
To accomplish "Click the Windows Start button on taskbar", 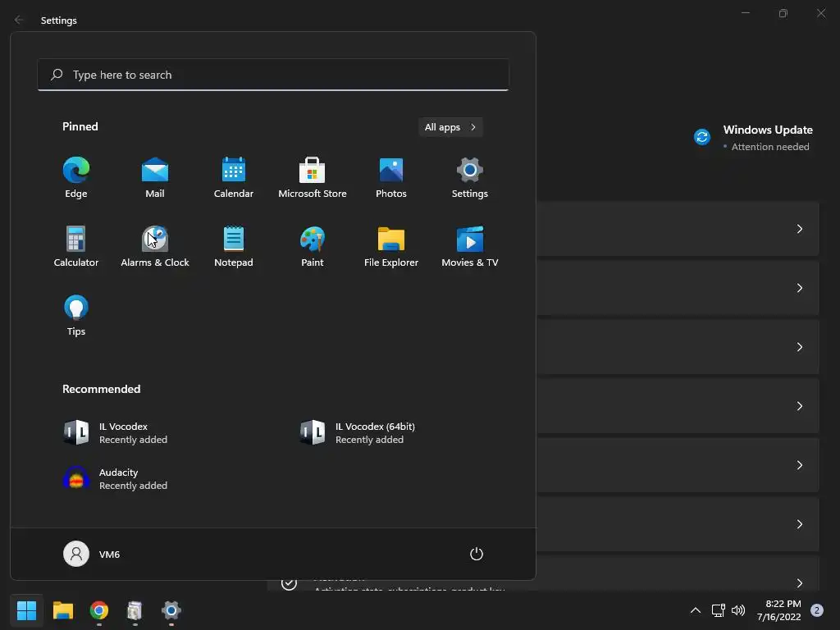I will (26, 610).
